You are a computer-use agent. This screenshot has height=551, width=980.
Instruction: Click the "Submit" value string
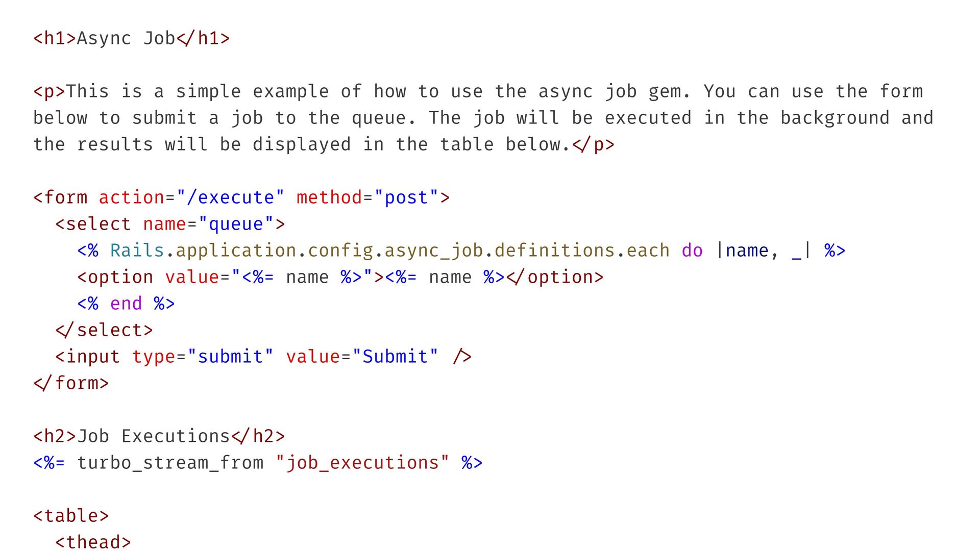tap(395, 357)
